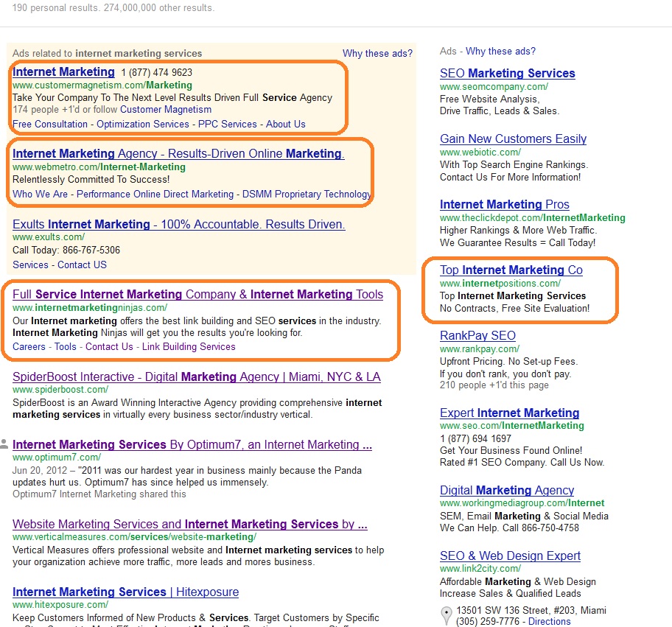Click the URL 'www.workingmediagroup.com/Internet'
The image size is (672, 627).
[522, 502]
